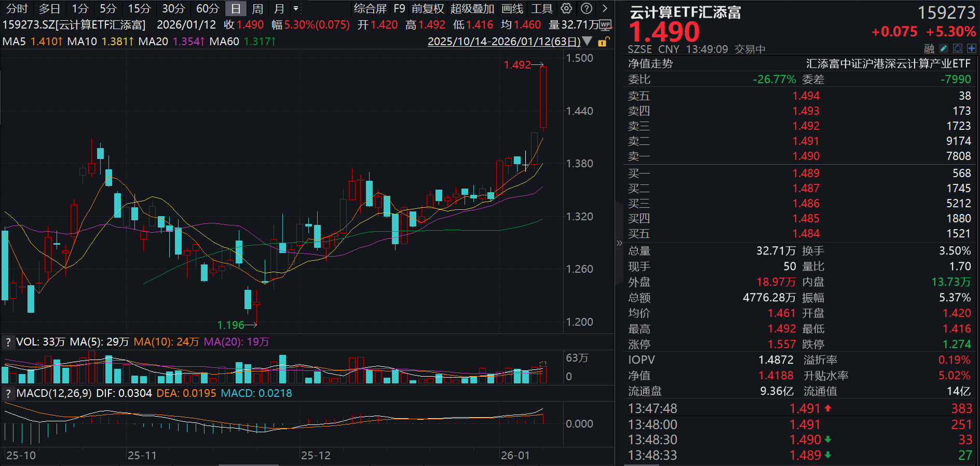Viewport: 980px width, 466px height.
Task: Toggle 前复权 price adjustment mode
Action: coord(428,8)
